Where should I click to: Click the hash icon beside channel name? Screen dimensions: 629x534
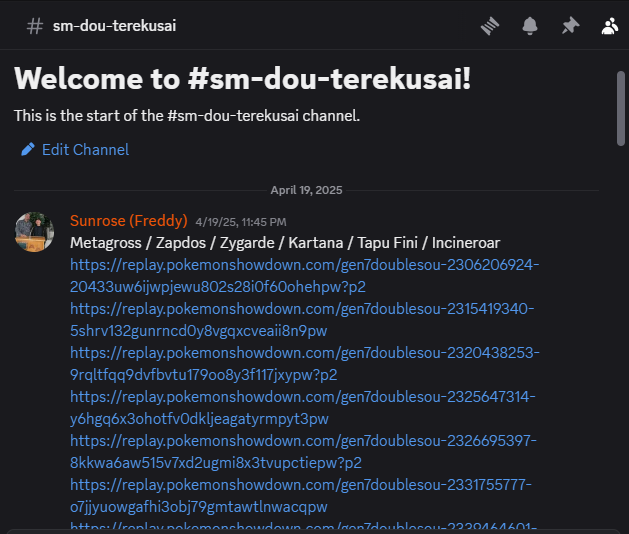click(34, 26)
